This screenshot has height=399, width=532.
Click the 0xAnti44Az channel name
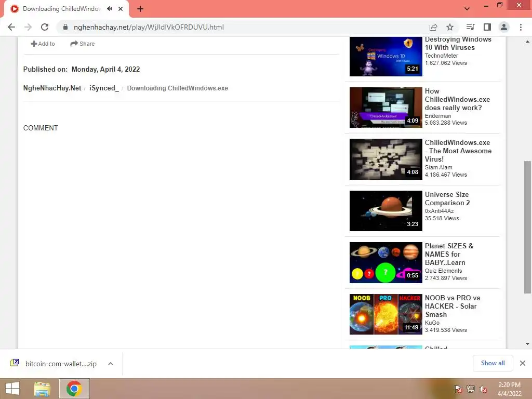(x=439, y=211)
